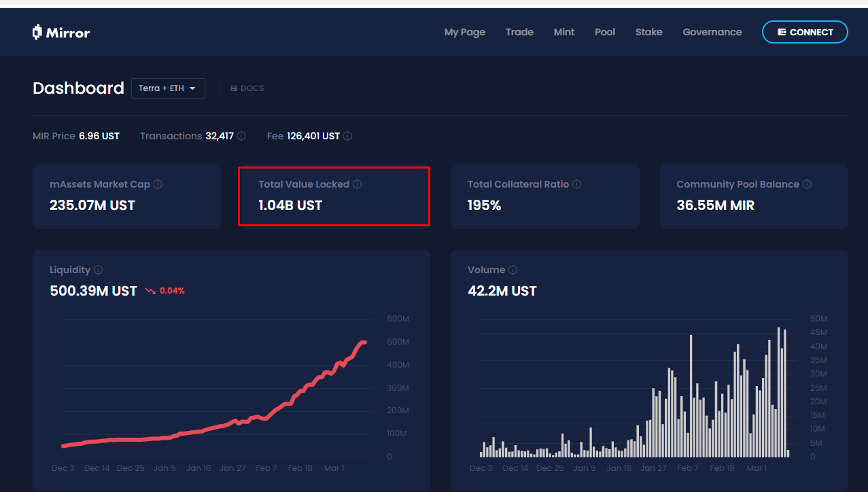Click volume value 42.2M UST
Screen dimensions: 868x492
pos(502,291)
